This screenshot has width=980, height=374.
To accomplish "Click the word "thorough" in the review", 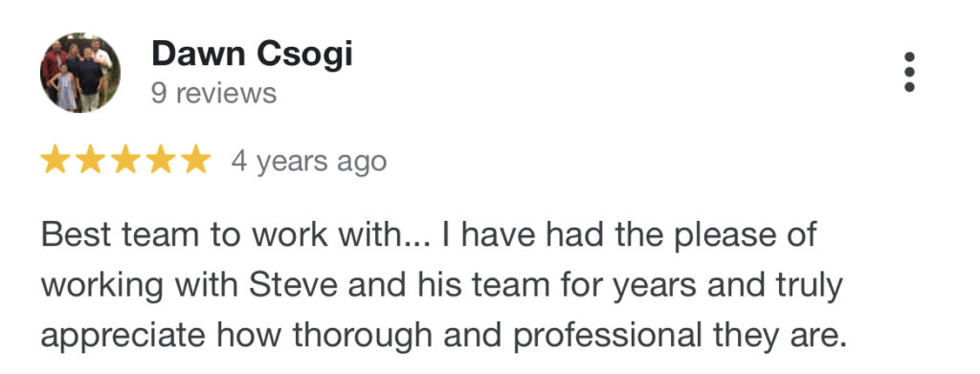I will click(363, 338).
